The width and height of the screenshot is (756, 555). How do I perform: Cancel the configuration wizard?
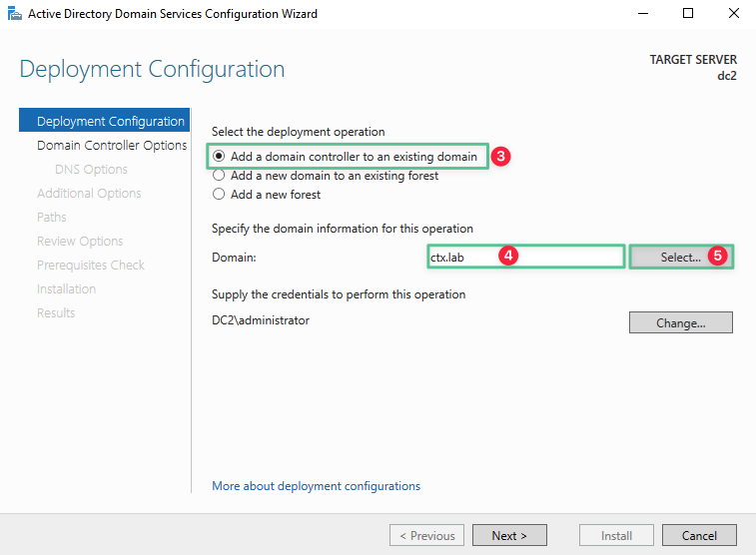[699, 536]
